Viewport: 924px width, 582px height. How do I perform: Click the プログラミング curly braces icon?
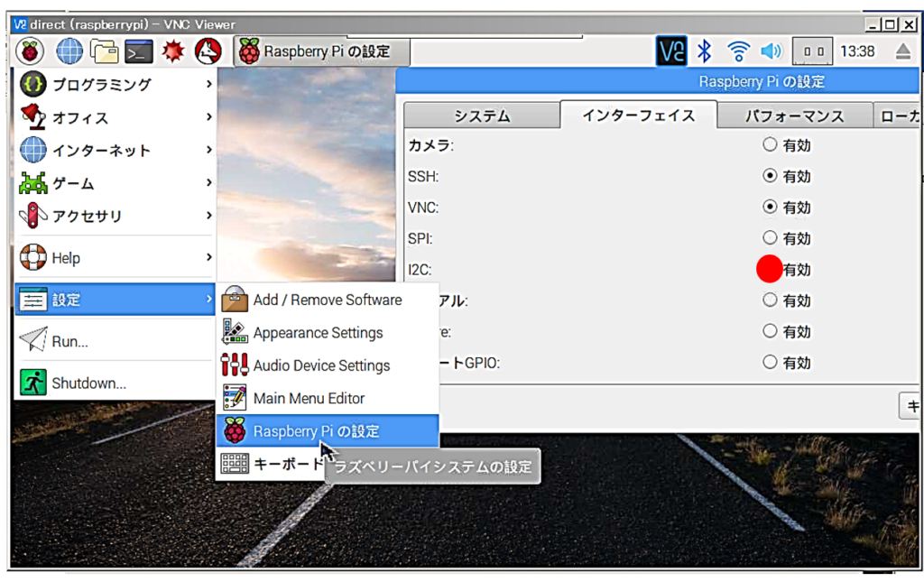(33, 84)
